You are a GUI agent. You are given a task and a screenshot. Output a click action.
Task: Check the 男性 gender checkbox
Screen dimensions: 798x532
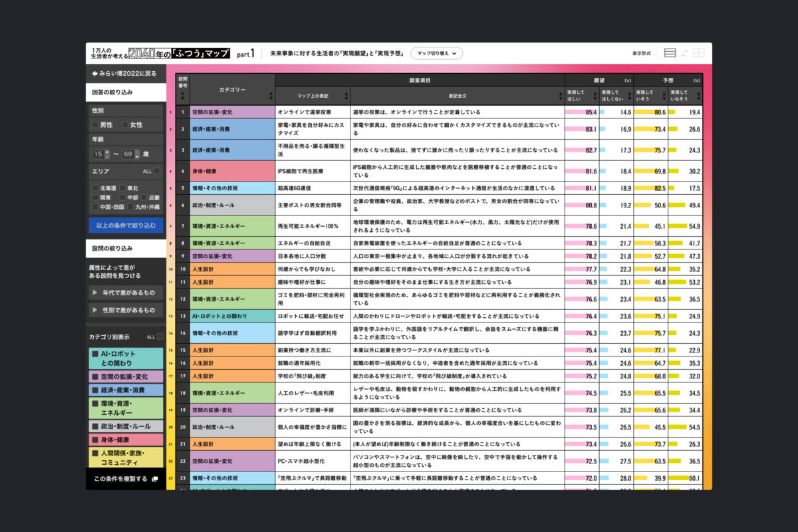96,125
